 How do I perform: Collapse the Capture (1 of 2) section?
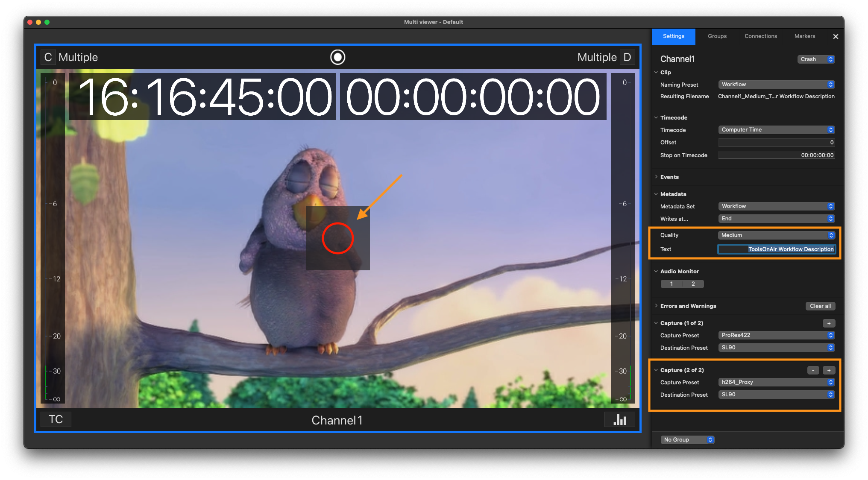656,323
